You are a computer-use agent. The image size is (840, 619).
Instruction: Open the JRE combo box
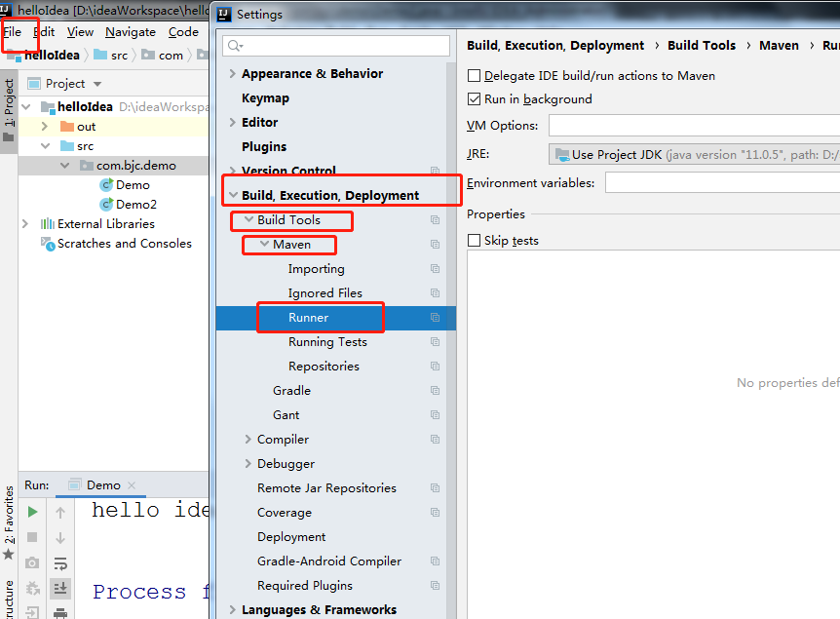[x=694, y=154]
